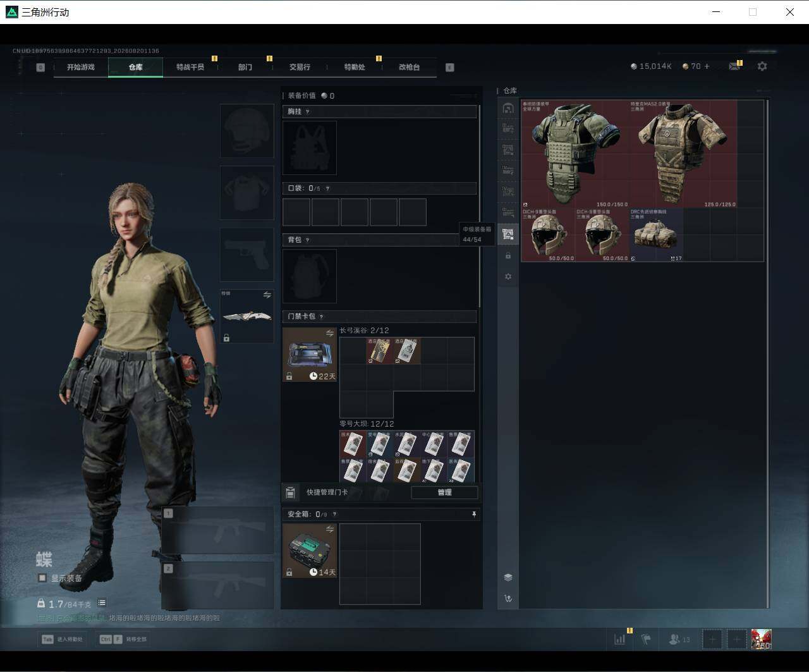Viewport: 809px width, 672px height.
Task: Open the 改枪台 tab
Action: point(409,67)
